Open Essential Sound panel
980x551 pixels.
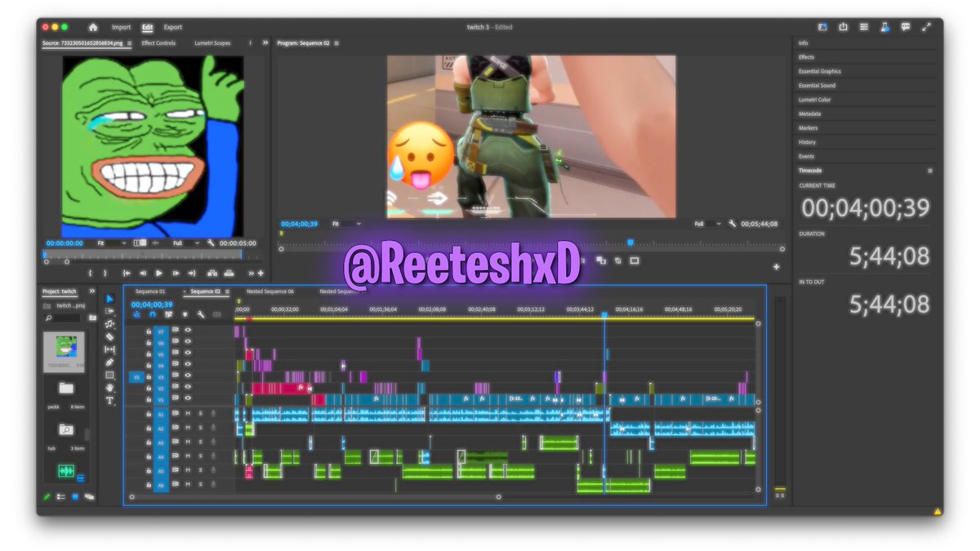click(x=817, y=86)
